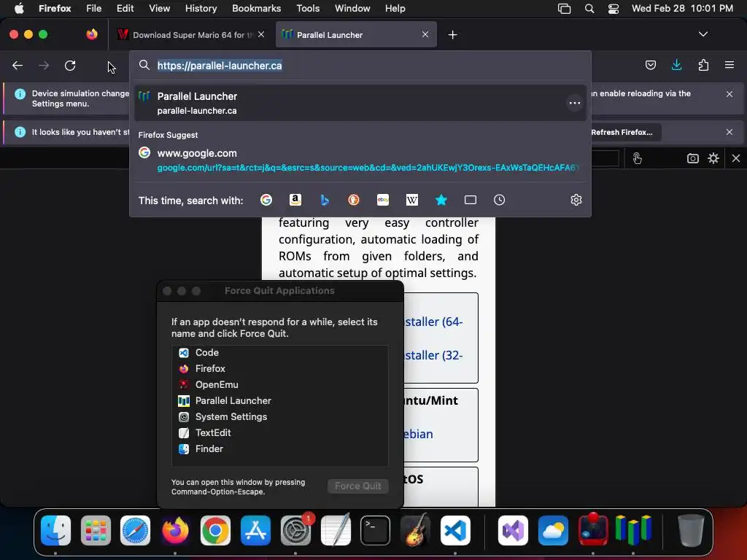
Task: Click the URL address field
Action: click(360, 66)
